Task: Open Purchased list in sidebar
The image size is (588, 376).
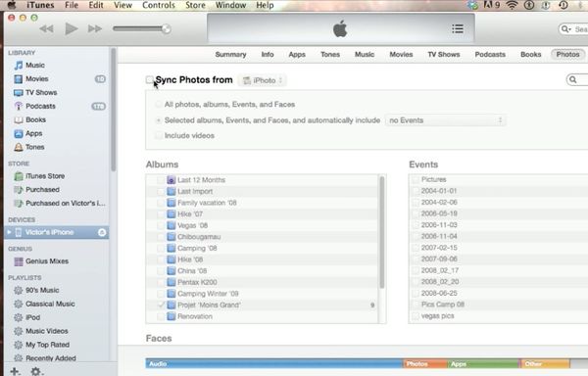Action: coord(42,190)
